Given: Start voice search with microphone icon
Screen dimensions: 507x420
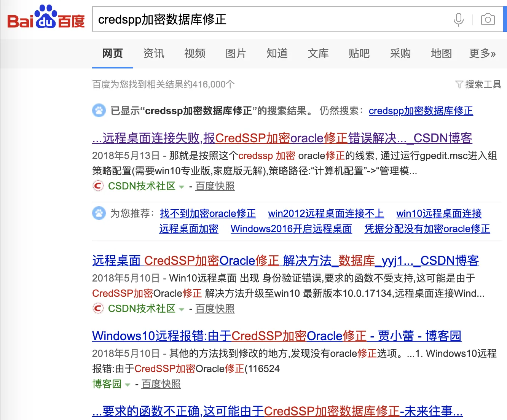Looking at the screenshot, I should tap(459, 19).
